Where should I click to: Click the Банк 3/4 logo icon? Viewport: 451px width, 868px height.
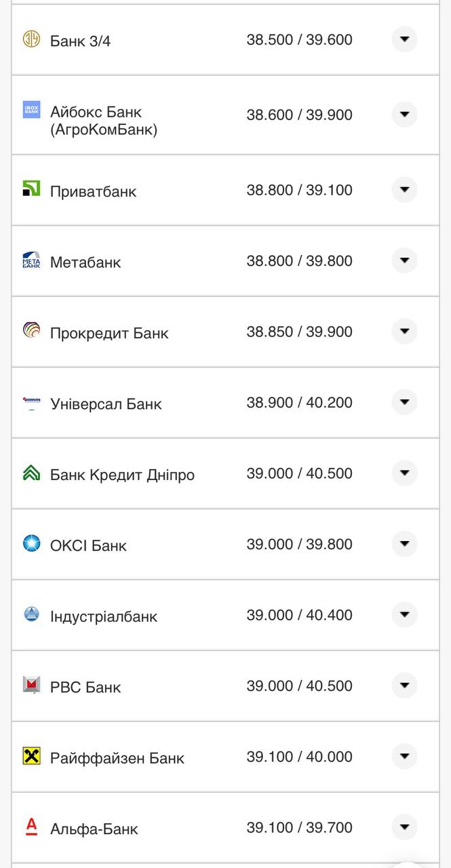pos(30,40)
